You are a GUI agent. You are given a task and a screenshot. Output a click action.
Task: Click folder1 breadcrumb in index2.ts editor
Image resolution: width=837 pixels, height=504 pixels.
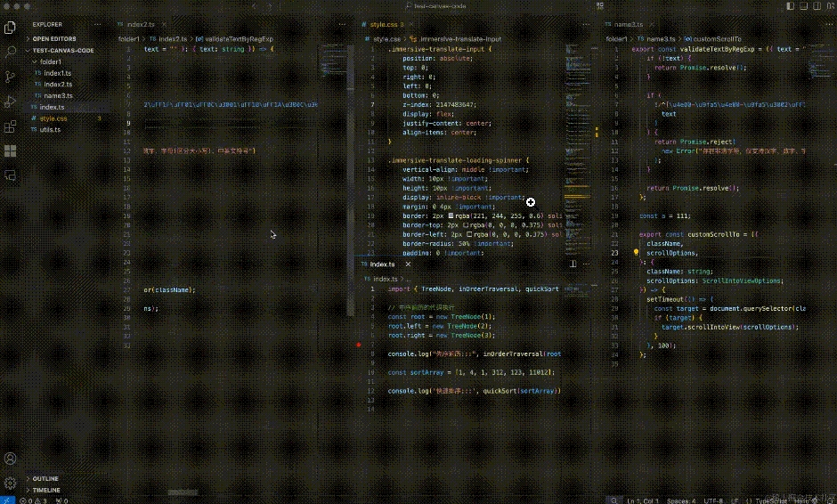tap(128, 39)
